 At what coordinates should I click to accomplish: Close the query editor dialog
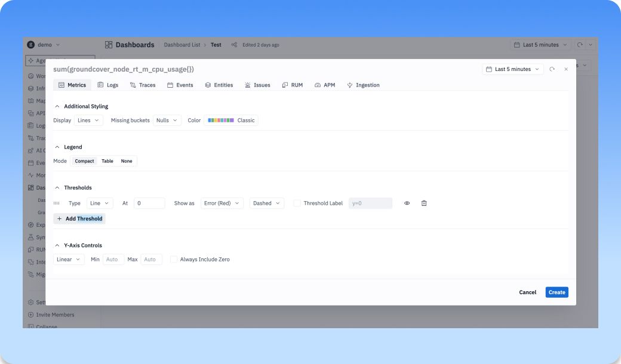[x=566, y=69]
